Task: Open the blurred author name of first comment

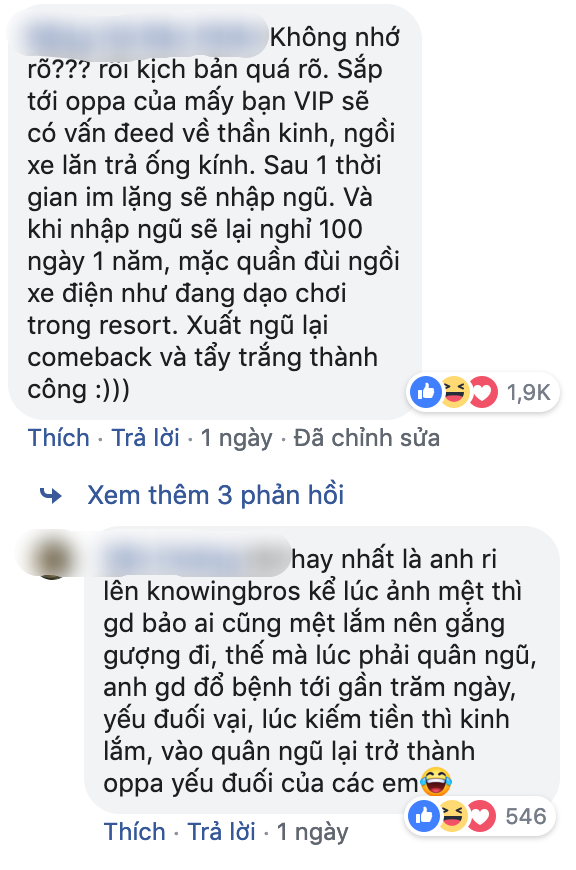Action: [147, 37]
